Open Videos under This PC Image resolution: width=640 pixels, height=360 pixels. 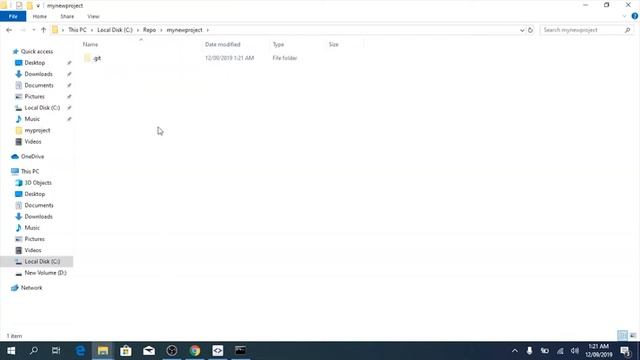(33, 250)
